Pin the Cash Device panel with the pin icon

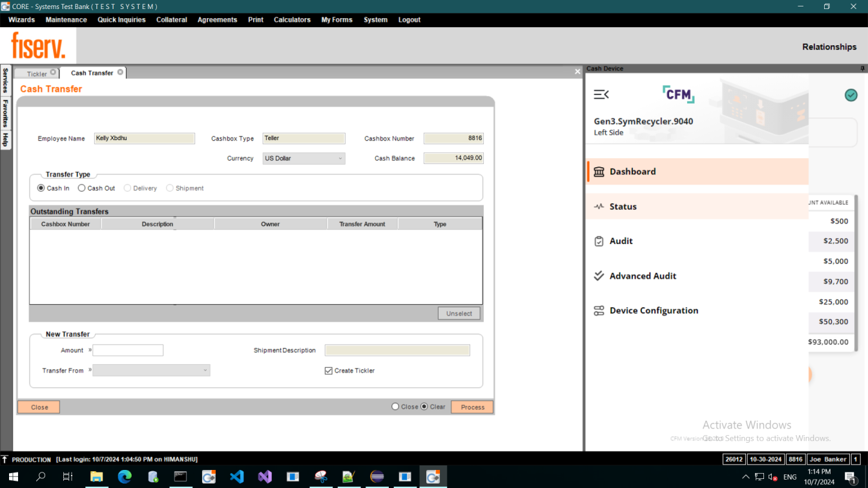click(x=862, y=68)
